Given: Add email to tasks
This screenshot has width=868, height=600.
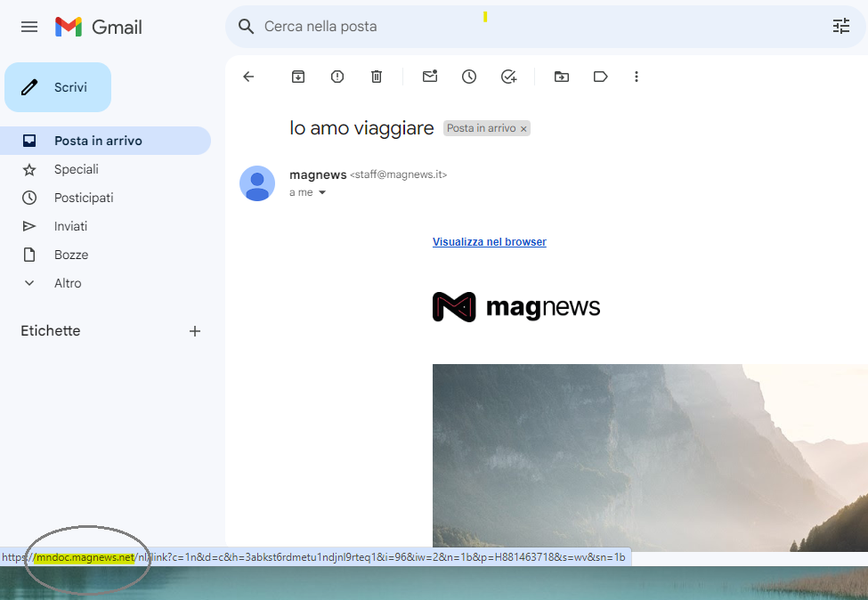Looking at the screenshot, I should click(508, 77).
